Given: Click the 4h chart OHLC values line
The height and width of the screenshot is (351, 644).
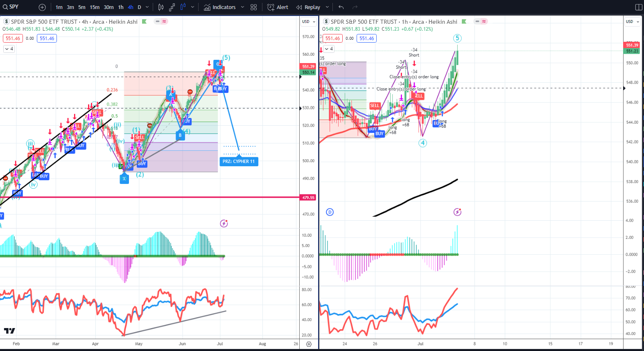Looking at the screenshot, I should pyautogui.click(x=58, y=29).
